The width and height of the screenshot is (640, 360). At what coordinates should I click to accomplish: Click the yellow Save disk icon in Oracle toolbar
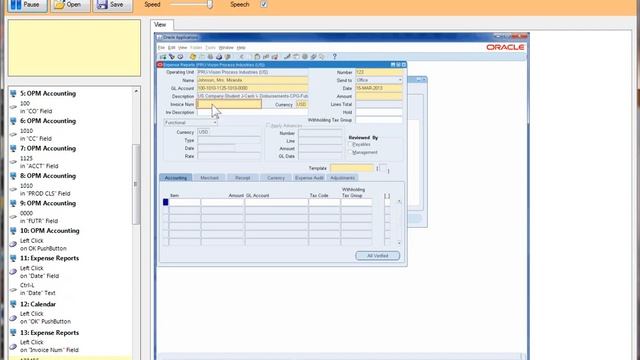(193, 57)
